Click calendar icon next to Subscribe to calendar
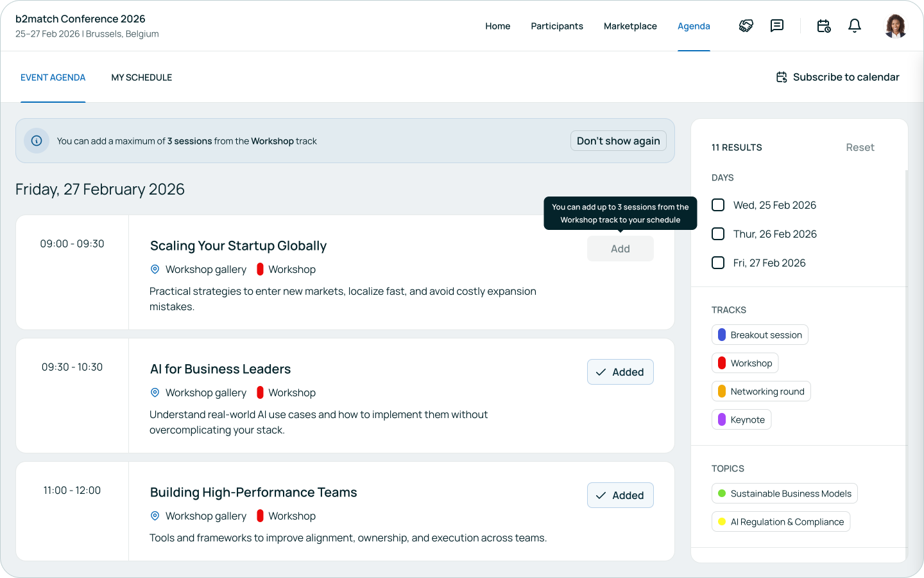This screenshot has width=924, height=578. point(782,77)
